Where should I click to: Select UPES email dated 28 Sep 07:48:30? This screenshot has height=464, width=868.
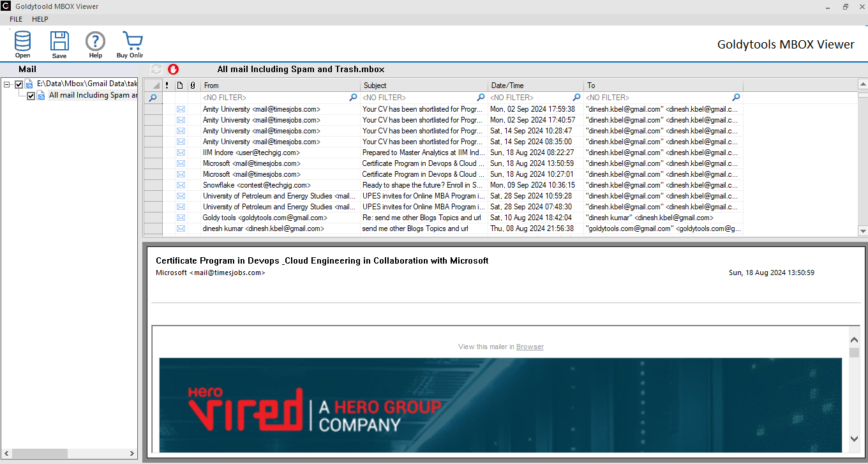click(x=444, y=207)
